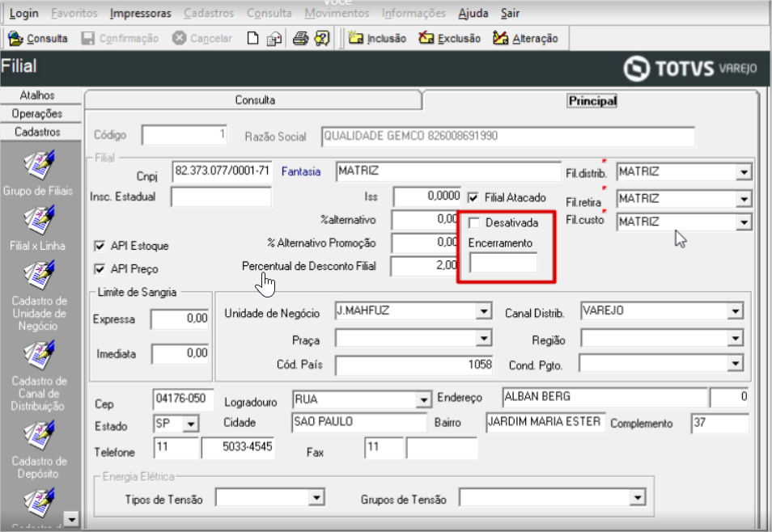Image resolution: width=772 pixels, height=532 pixels.
Task: Toggle the API Estoque checkbox
Action: click(x=100, y=246)
